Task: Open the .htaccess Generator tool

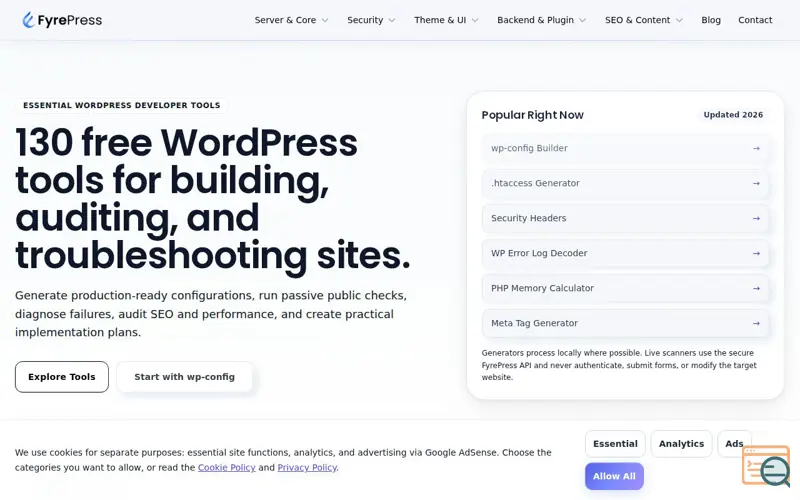Action: pos(625,183)
